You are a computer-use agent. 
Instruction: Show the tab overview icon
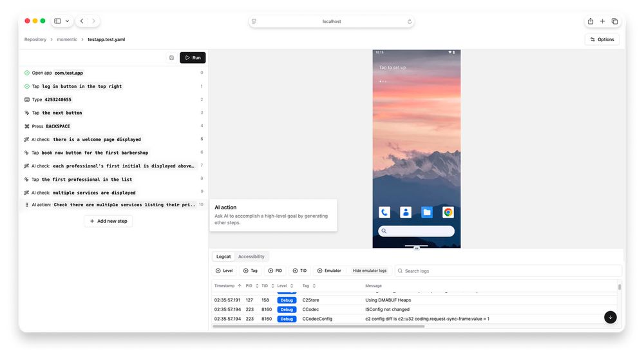[614, 21]
